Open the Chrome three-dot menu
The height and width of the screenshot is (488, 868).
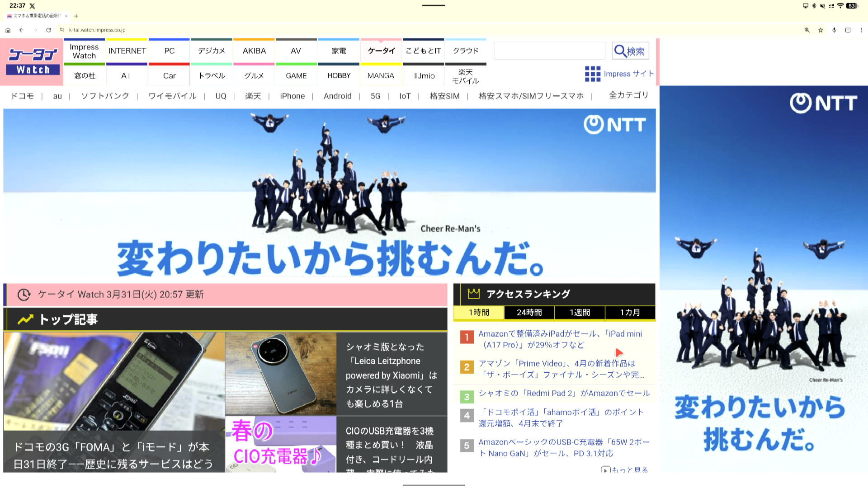861,30
